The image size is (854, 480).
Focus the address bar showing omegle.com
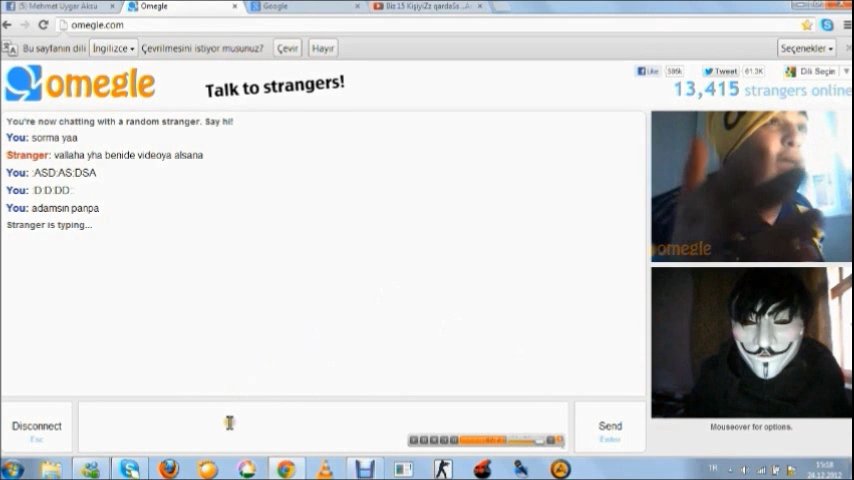428,25
